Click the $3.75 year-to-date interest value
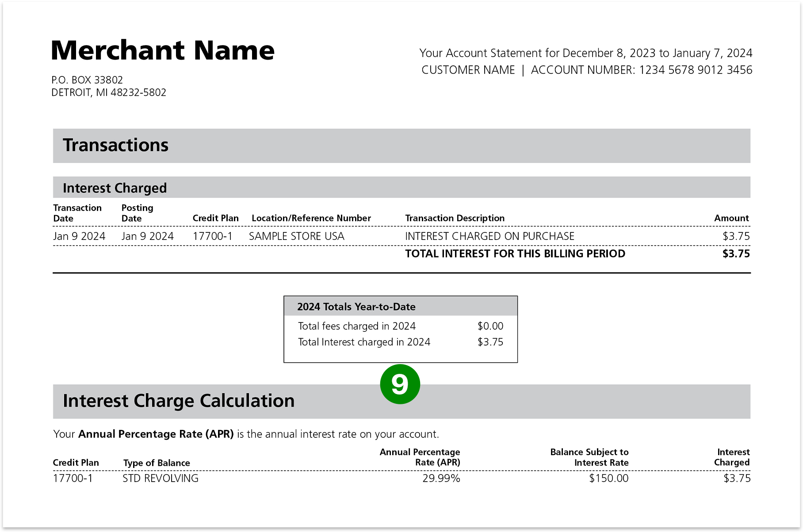This screenshot has width=803, height=532. (x=490, y=342)
